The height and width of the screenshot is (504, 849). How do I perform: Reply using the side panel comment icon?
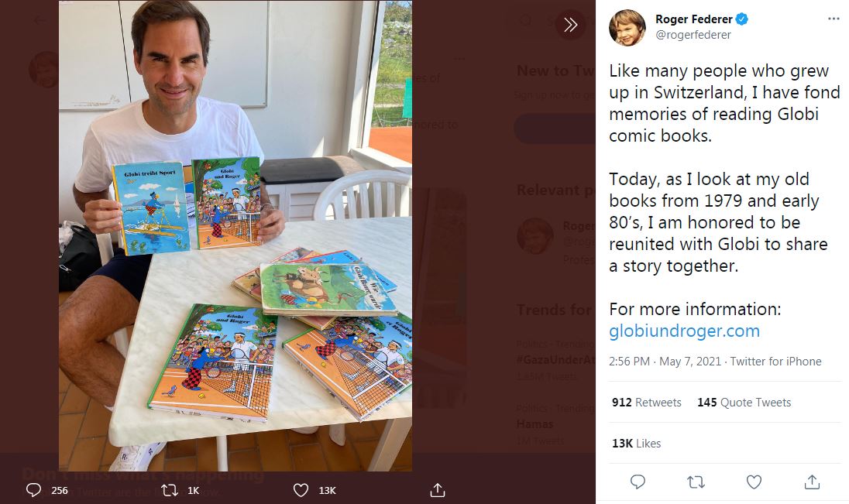(638, 482)
